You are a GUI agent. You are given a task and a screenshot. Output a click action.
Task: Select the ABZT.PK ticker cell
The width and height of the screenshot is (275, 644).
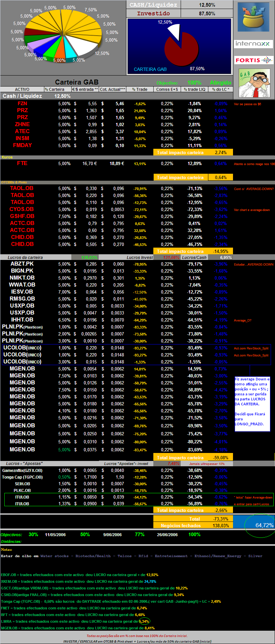pyautogui.click(x=22, y=264)
